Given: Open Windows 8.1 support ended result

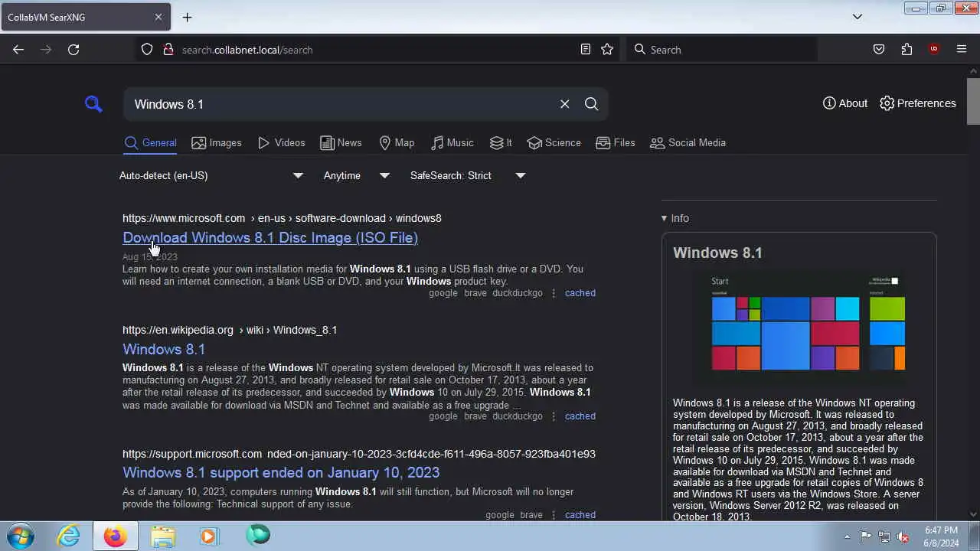Looking at the screenshot, I should [x=281, y=472].
